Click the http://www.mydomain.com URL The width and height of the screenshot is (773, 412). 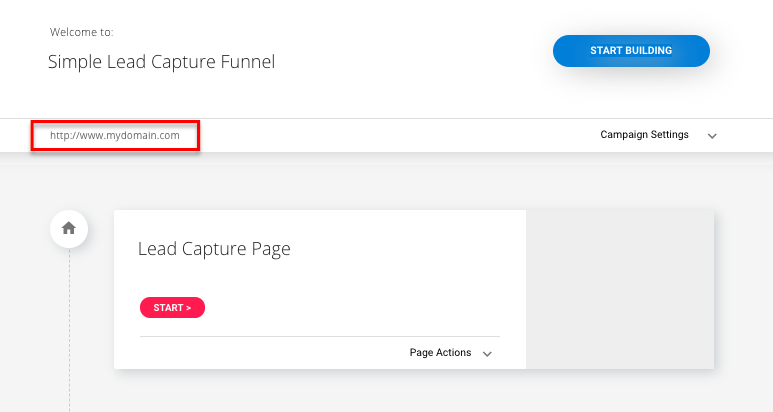click(x=115, y=136)
